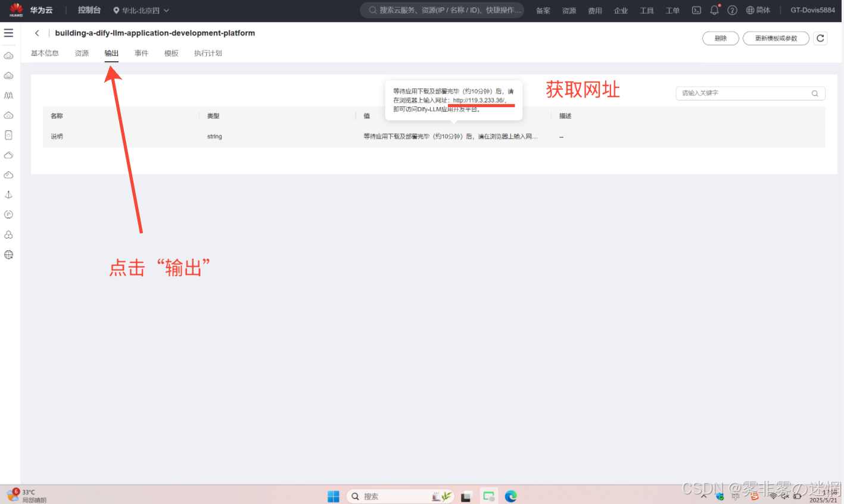Open the circled P icon in sidebar
The height and width of the screenshot is (504, 844).
8,215
